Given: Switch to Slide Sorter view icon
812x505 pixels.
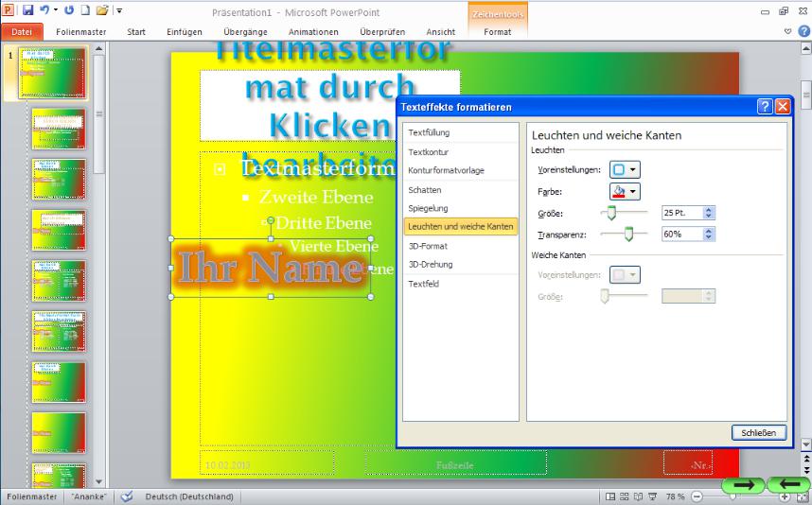Looking at the screenshot, I should (x=625, y=496).
